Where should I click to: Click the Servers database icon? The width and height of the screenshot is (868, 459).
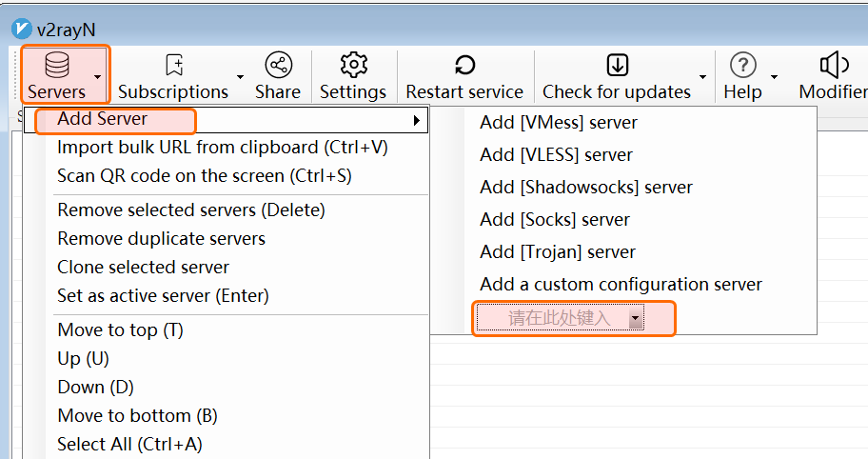pyautogui.click(x=57, y=65)
